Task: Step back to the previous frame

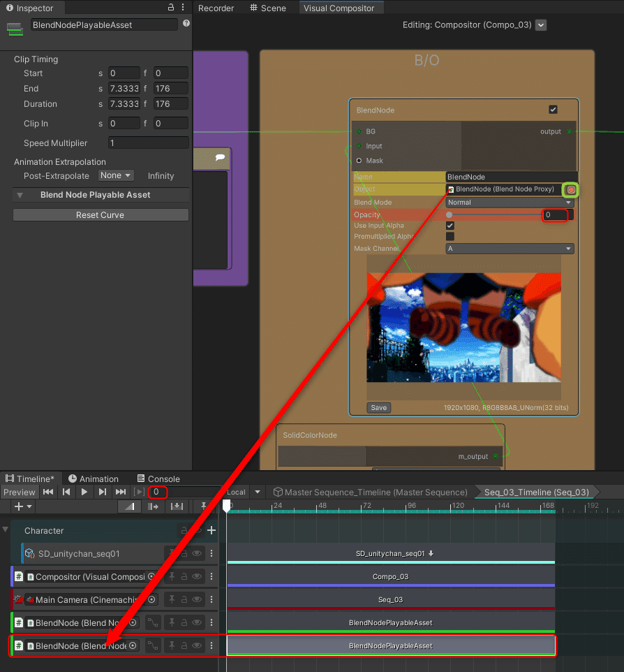Action: click(66, 492)
